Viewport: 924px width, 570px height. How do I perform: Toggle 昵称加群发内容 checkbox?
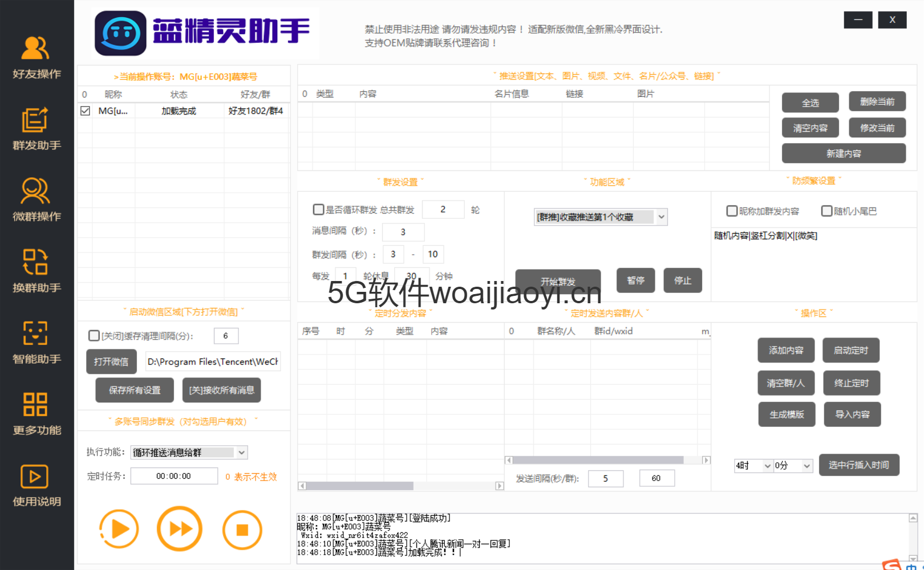pyautogui.click(x=731, y=211)
